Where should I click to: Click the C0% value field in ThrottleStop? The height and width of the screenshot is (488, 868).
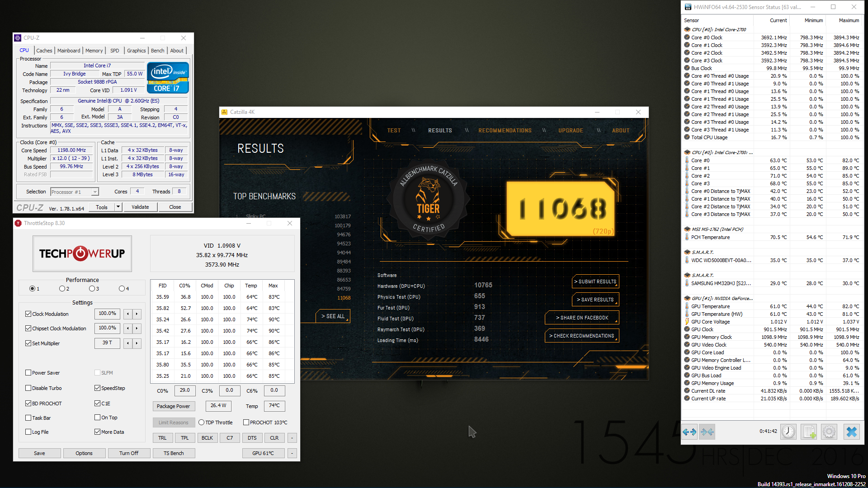(184, 390)
